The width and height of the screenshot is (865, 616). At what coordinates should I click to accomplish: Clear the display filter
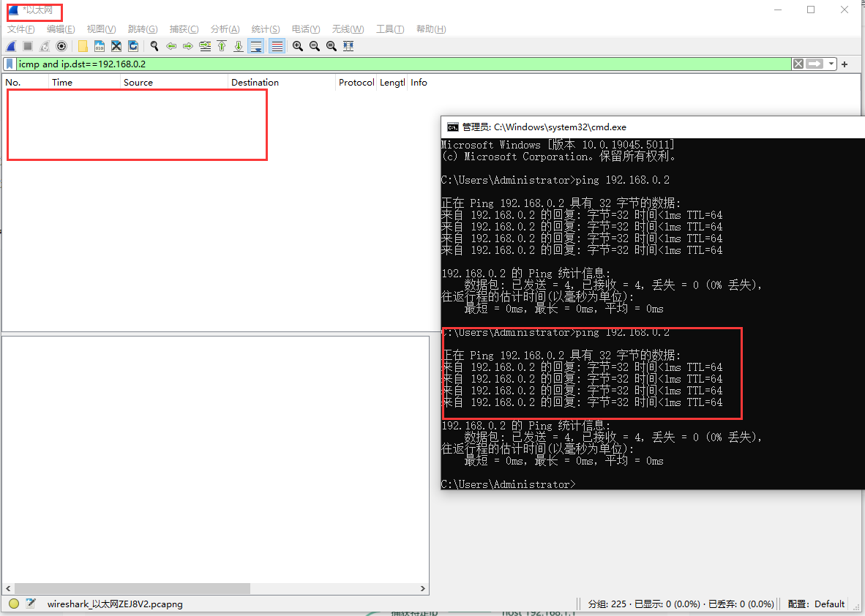click(x=798, y=64)
